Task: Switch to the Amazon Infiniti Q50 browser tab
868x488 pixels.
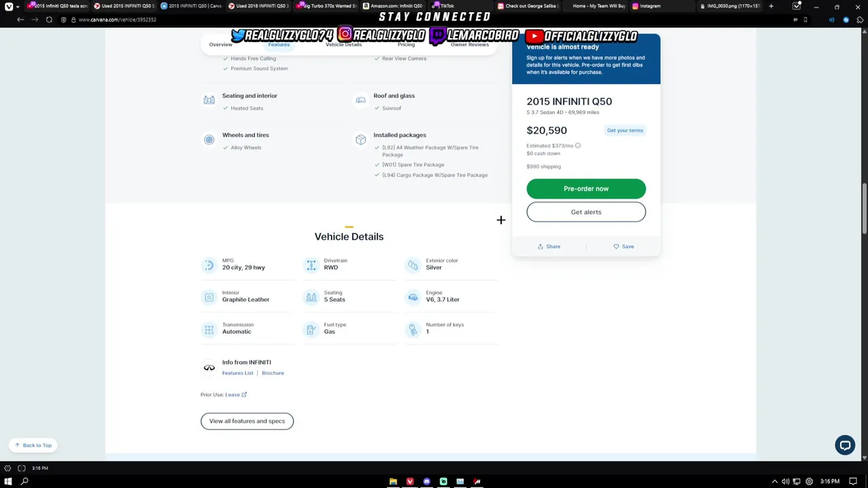Action: [393, 6]
